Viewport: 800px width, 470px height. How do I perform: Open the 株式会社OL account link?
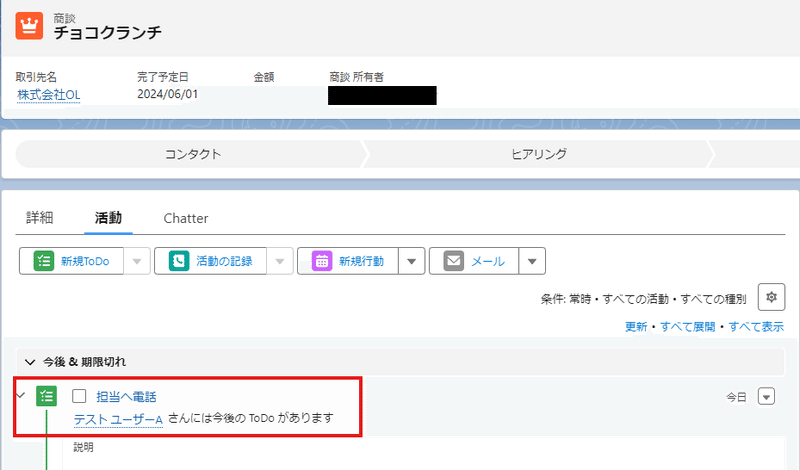pos(48,95)
